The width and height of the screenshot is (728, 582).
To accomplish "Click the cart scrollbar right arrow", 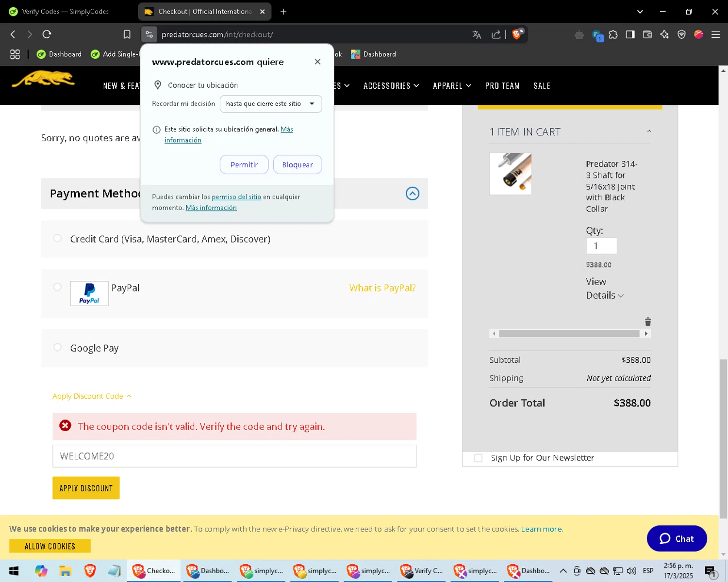I will click(646, 334).
